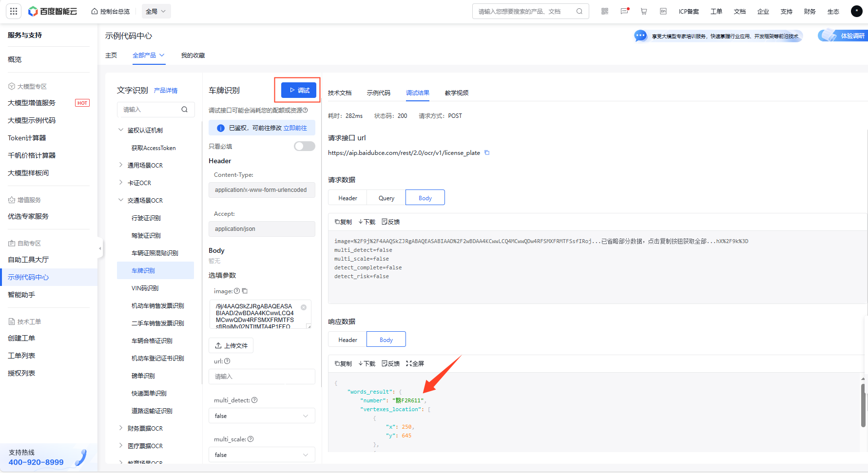Copy the request body data (复制)
Viewport: 868px width, 473px height.
[x=343, y=222]
